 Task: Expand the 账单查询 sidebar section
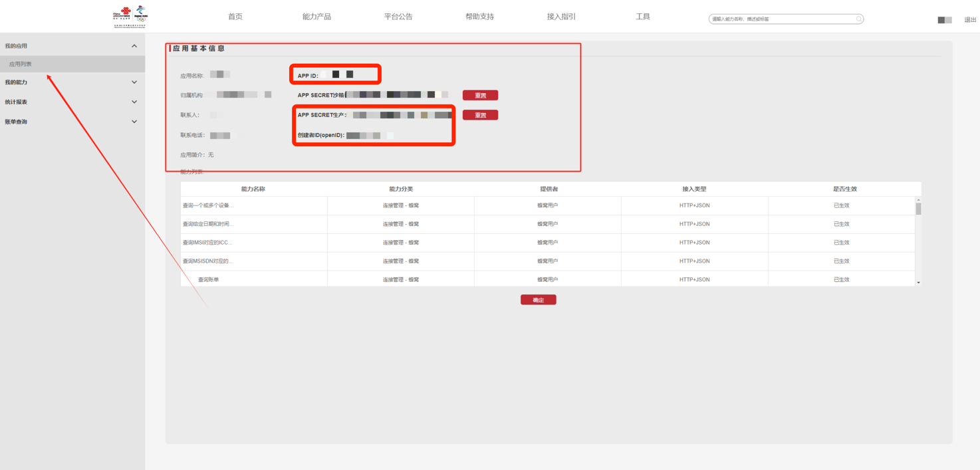click(134, 122)
